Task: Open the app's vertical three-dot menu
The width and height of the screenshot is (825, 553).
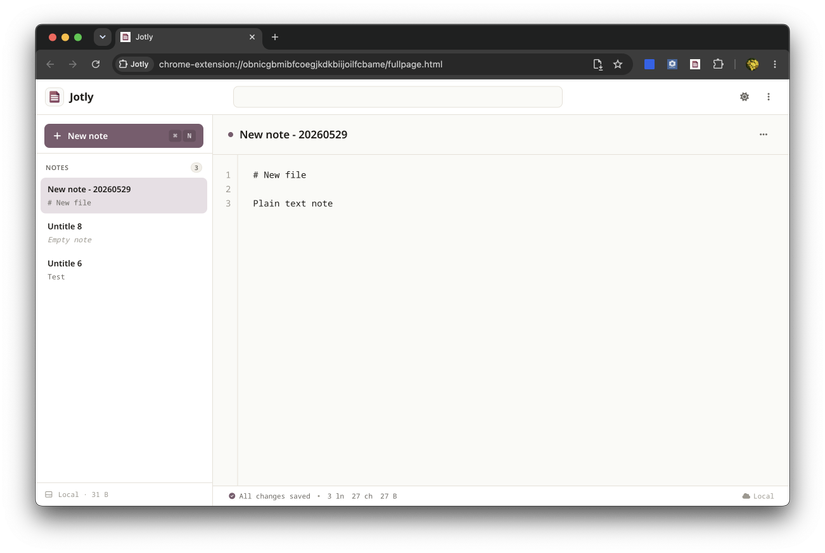Action: [768, 97]
